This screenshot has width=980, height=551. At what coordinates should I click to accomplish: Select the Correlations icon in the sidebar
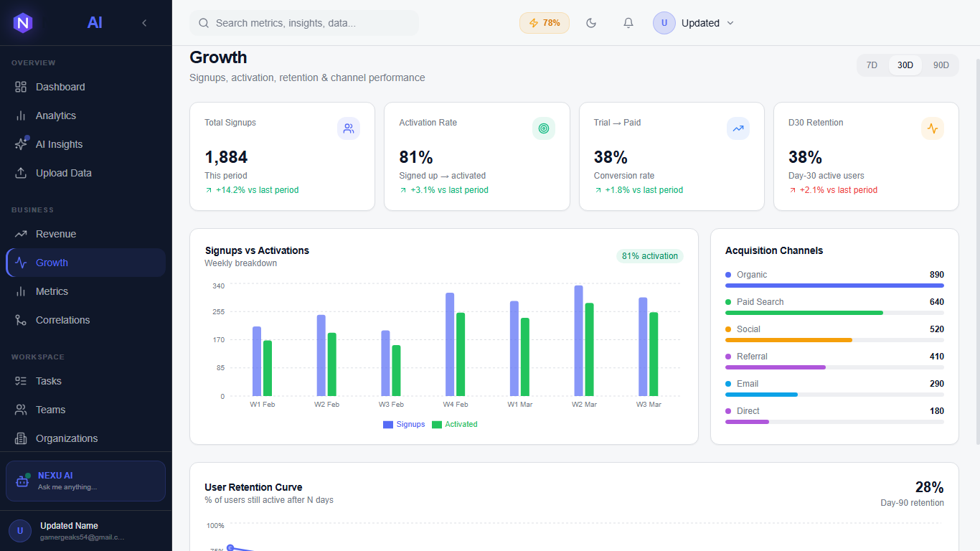tap(22, 319)
